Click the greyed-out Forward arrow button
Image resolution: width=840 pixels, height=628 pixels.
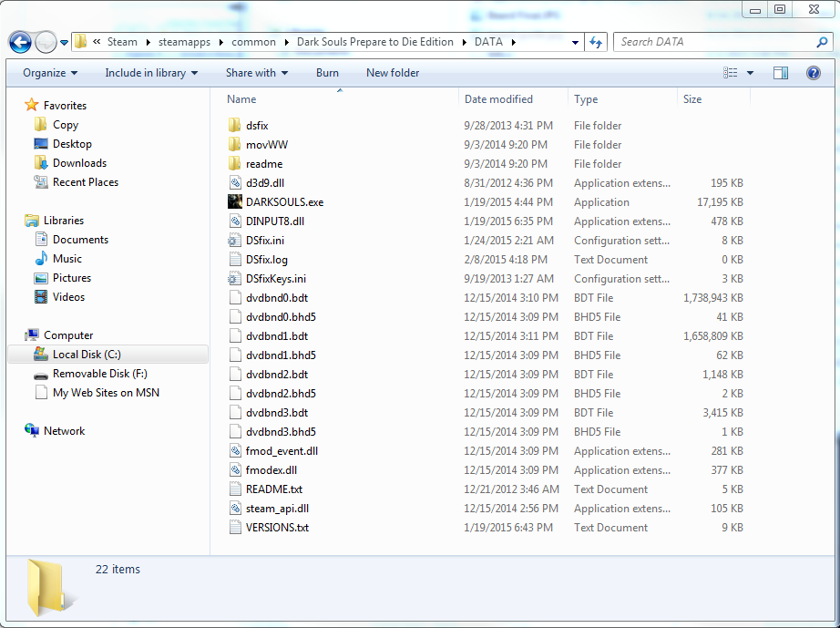pyautogui.click(x=46, y=42)
